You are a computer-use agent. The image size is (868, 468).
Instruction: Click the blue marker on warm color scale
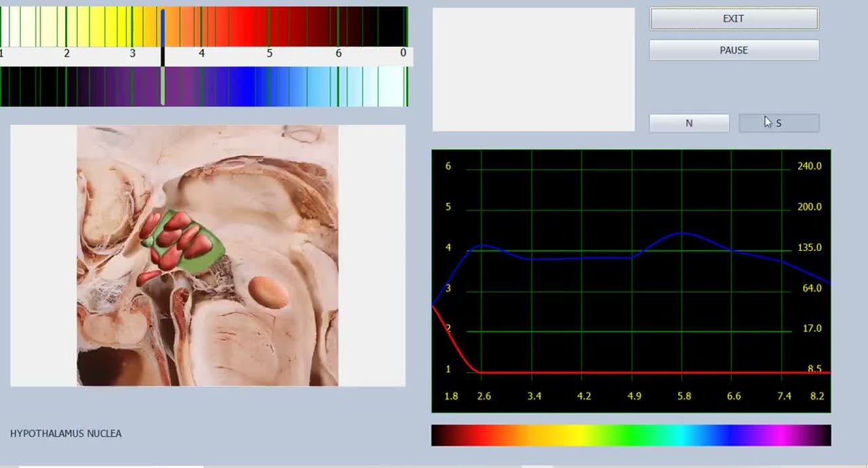[163, 28]
